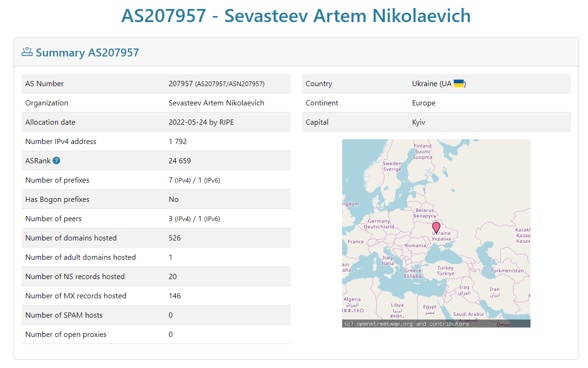Click the ASRank value 24 659

coord(180,160)
